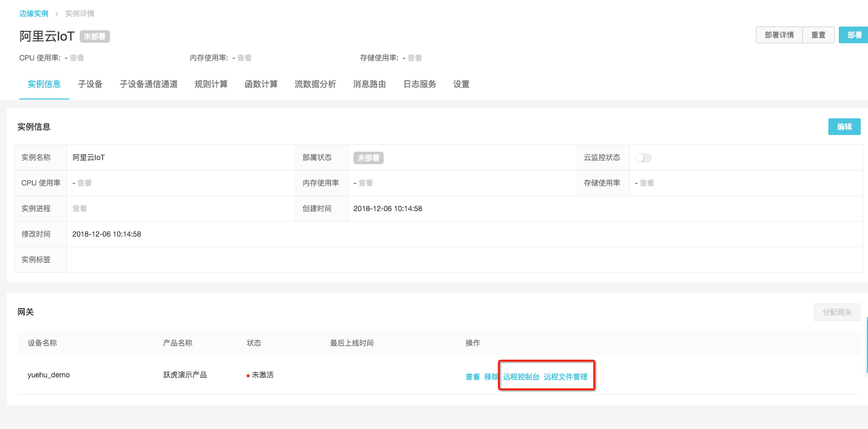This screenshot has width=868, height=429.
Task: Click the 最后上线时间 column header
Action: click(352, 343)
